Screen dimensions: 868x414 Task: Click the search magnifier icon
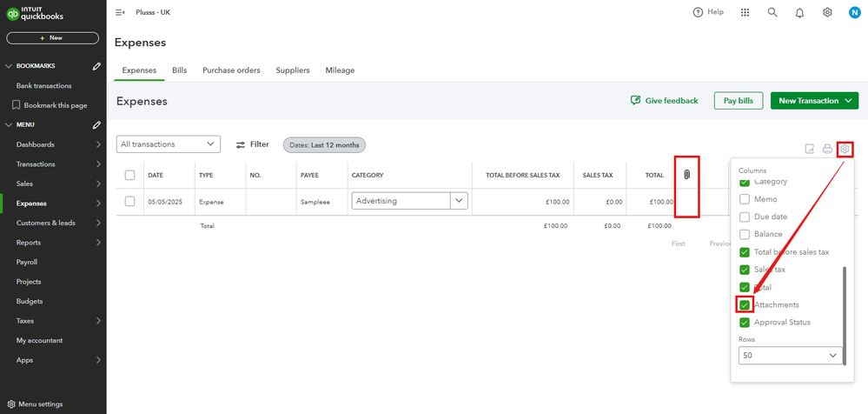pos(772,12)
